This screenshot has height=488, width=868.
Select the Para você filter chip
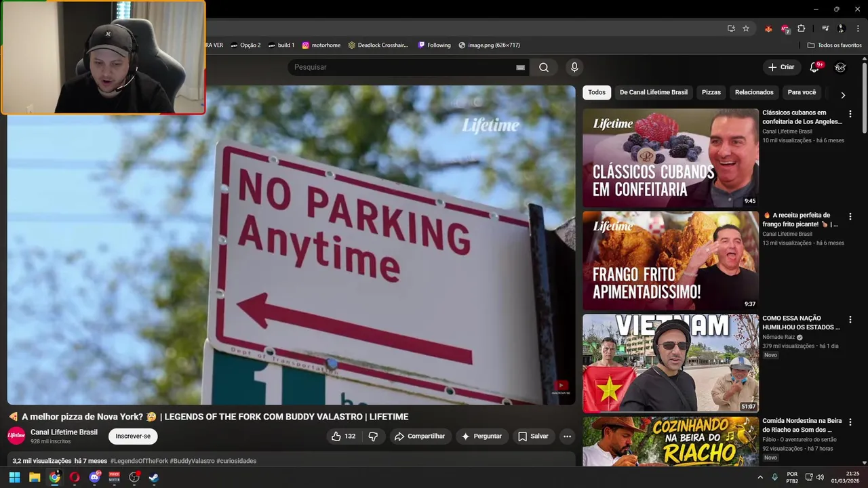(802, 92)
